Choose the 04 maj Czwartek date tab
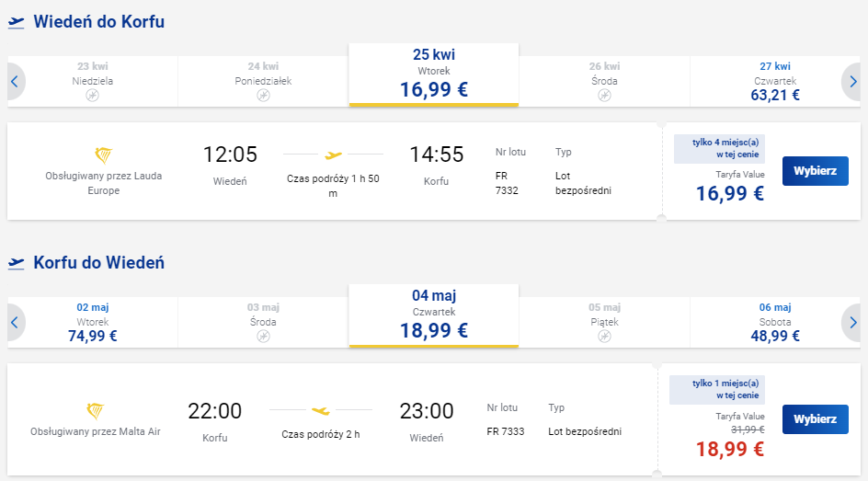 click(434, 316)
